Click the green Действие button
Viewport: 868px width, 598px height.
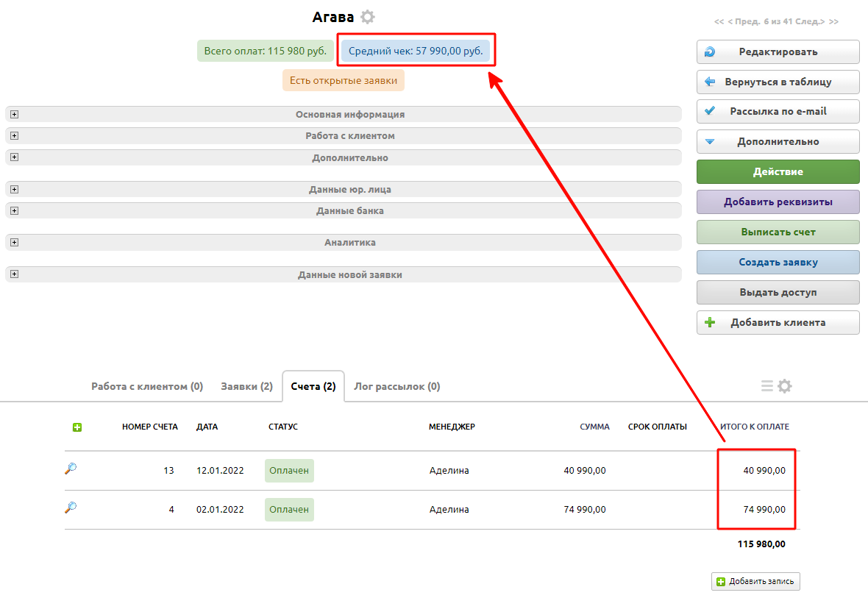coord(778,172)
